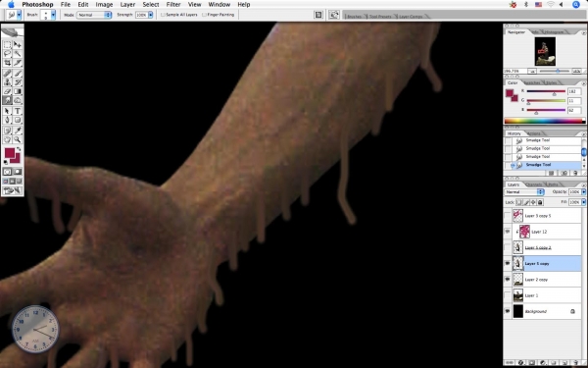Hide the Layer 5 copy layer

[x=508, y=264]
